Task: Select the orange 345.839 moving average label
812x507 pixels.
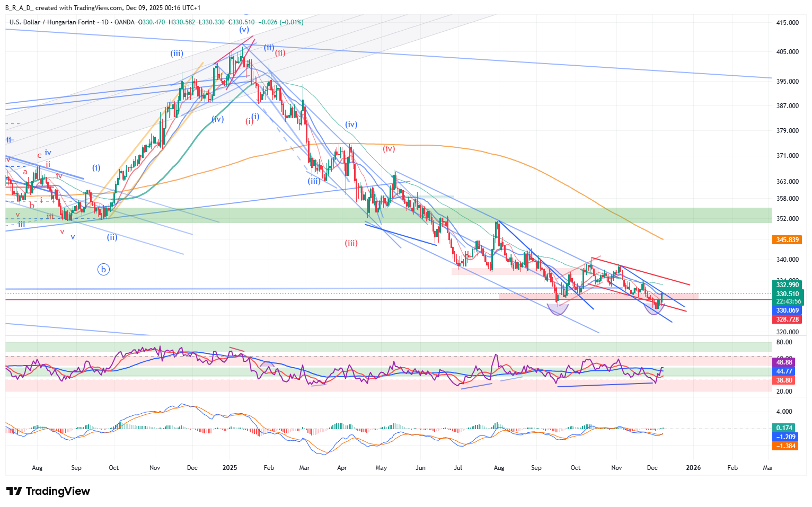Action: 787,240
